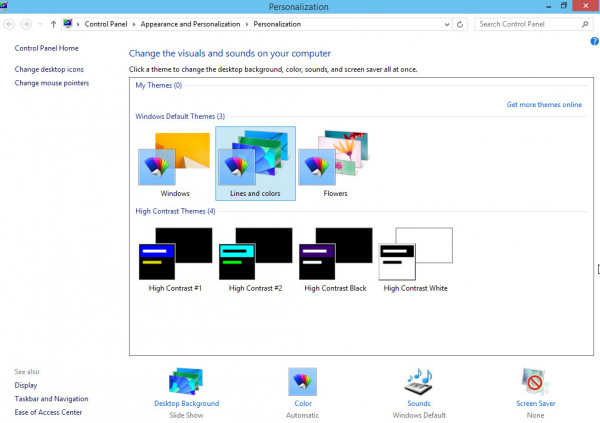Go up one level with Up arrow
Viewport: 600px width, 423px height.
[53, 24]
